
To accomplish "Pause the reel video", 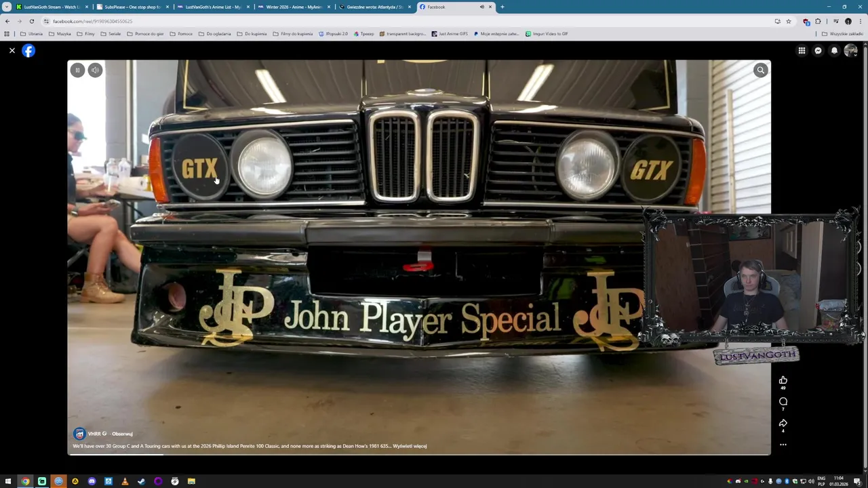I will (77, 70).
